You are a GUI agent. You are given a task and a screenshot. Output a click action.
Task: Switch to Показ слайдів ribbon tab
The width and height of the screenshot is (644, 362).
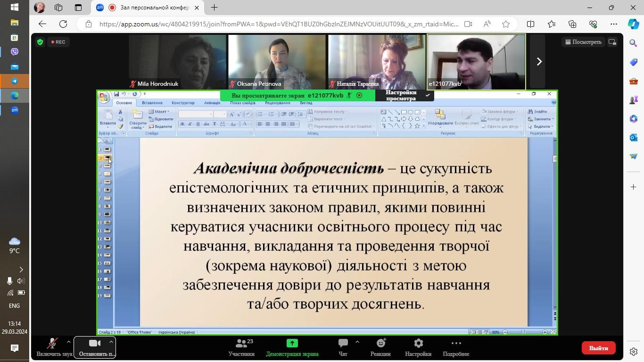[x=243, y=103]
